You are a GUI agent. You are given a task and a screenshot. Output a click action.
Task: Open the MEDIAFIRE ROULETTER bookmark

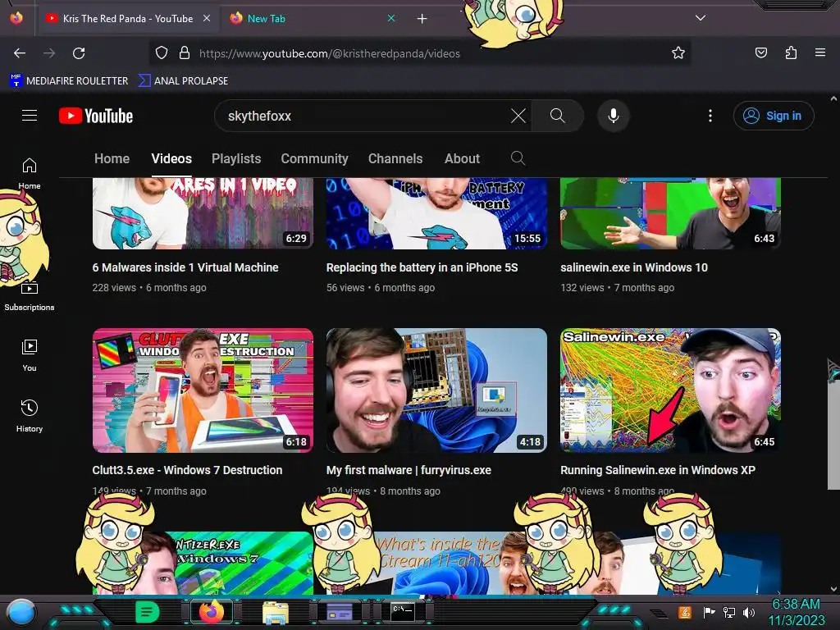pyautogui.click(x=69, y=81)
